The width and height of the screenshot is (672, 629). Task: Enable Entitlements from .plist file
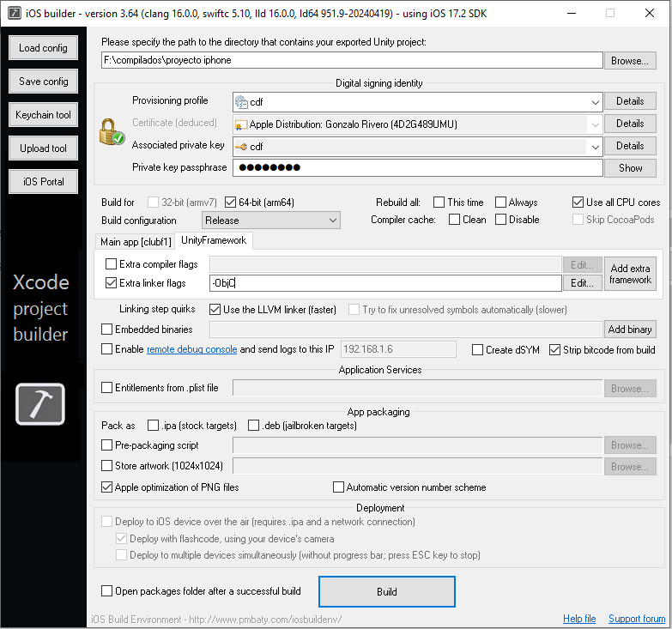tap(106, 387)
